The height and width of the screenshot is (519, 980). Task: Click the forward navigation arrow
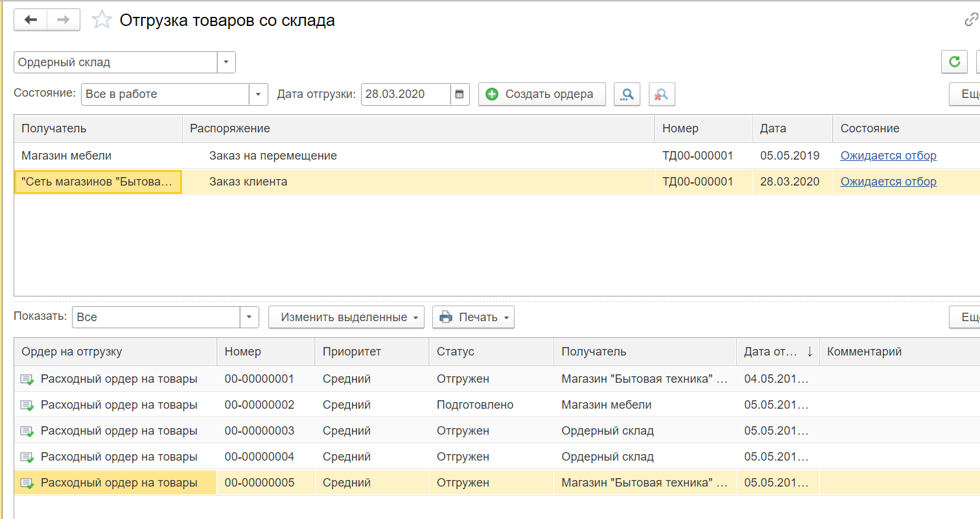tap(64, 20)
